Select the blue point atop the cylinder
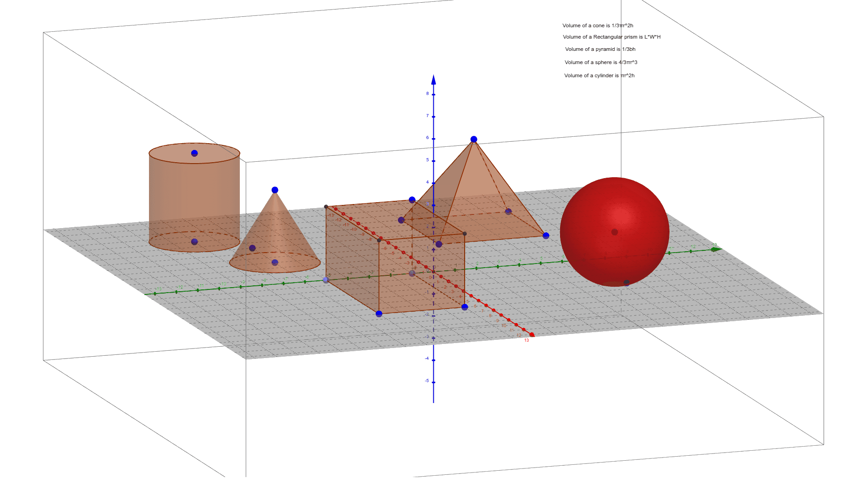The width and height of the screenshot is (868, 478). (194, 153)
